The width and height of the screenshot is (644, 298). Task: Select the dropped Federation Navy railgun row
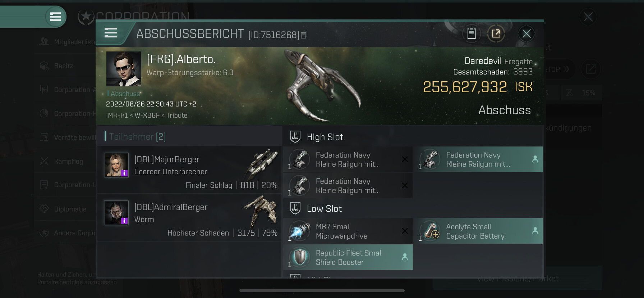click(478, 159)
